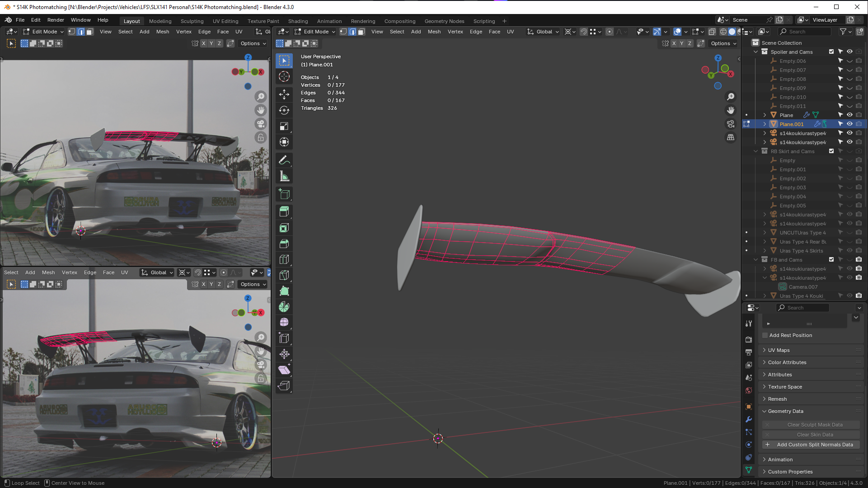The image size is (868, 488).
Task: Select the Move tool in the toolbar
Action: (x=284, y=94)
